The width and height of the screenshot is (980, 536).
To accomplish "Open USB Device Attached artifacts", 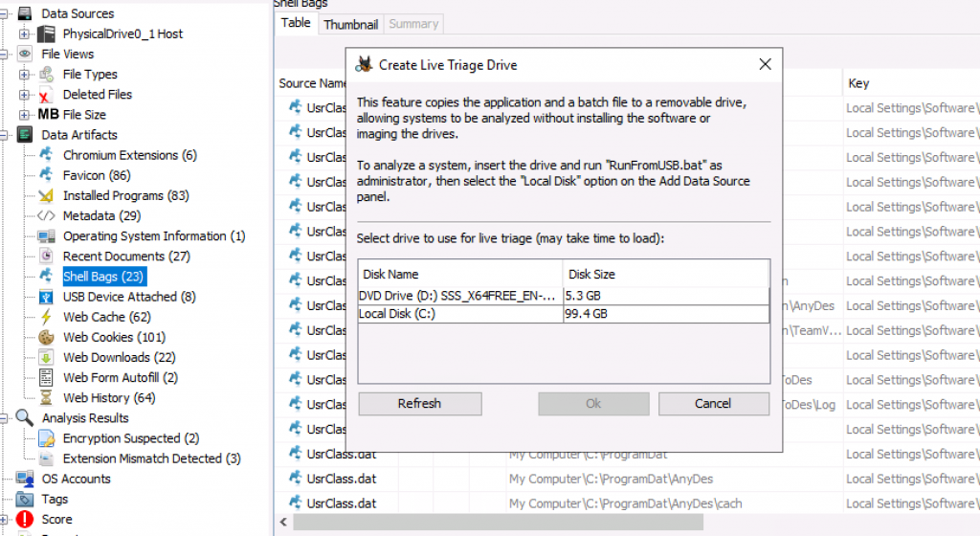I will (129, 297).
